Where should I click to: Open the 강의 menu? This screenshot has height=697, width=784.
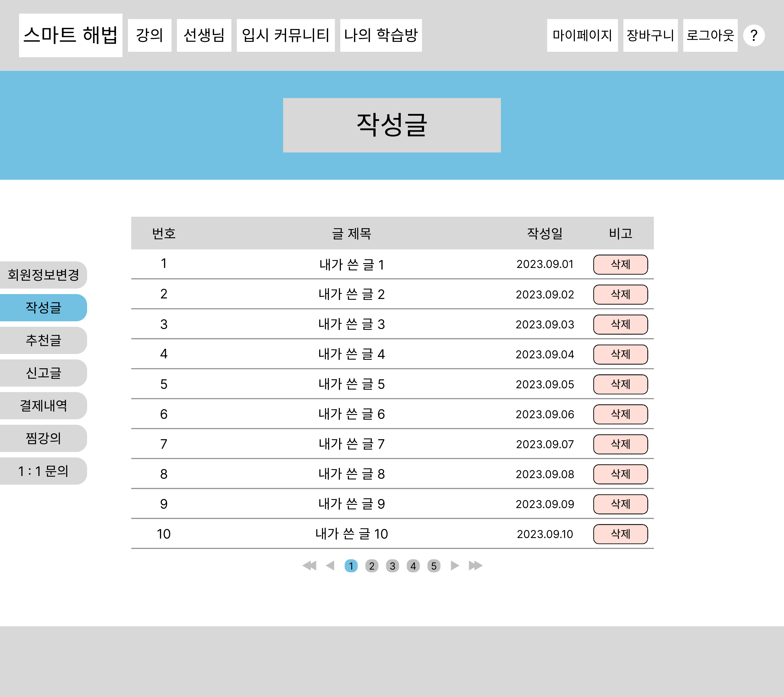[150, 35]
